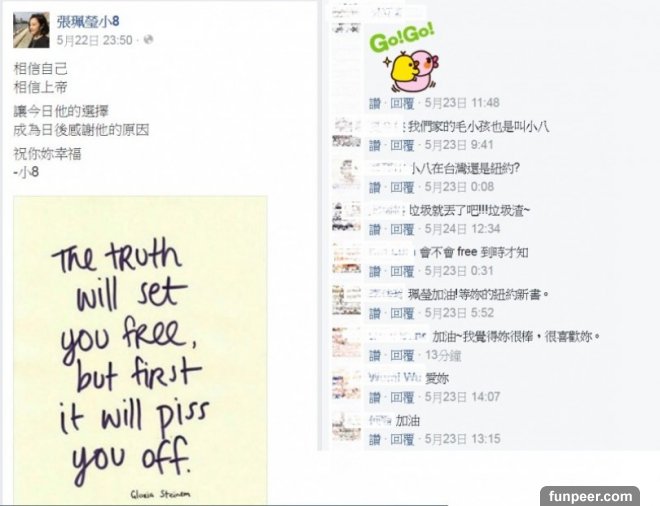Reply to the comment posted 13分鐘 ago
The width and height of the screenshot is (660, 506).
pos(402,356)
